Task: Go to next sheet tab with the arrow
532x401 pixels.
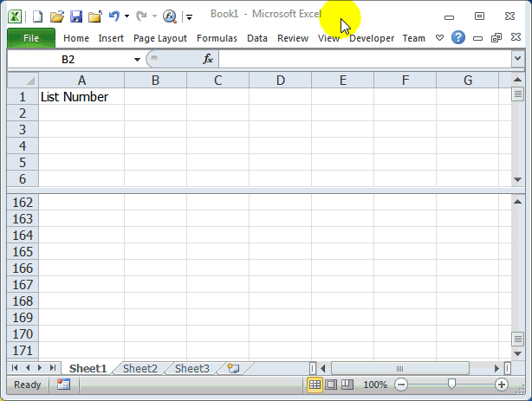Action: click(40, 368)
